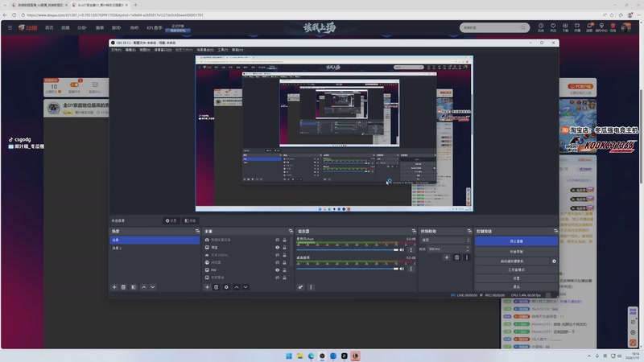
Task: Open OBS 编辑(E) menu
Action: tap(130, 50)
